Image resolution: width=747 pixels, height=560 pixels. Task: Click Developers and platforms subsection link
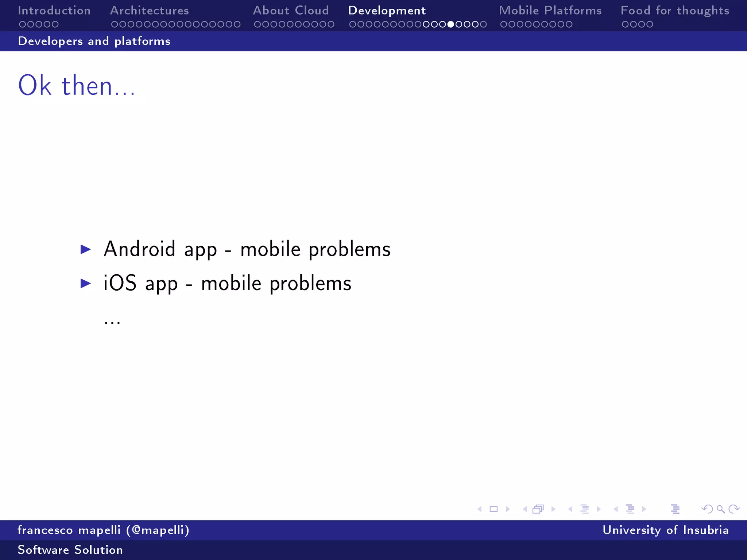(94, 41)
